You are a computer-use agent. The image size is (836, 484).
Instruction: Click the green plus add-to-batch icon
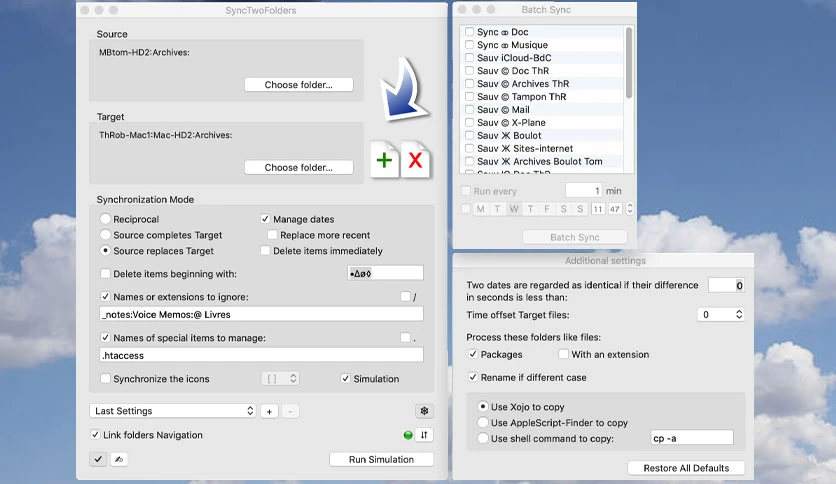coord(384,159)
